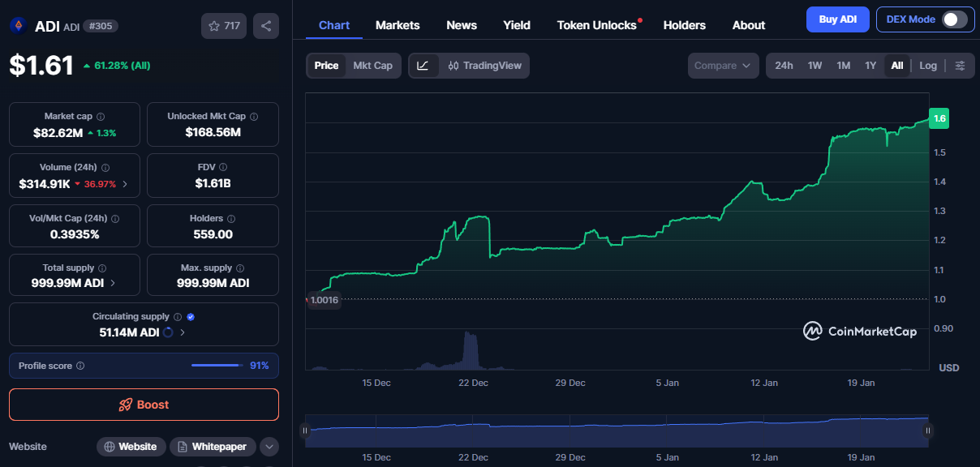Select the Price chart toggle
Screen dimensions: 980x467
click(326, 66)
